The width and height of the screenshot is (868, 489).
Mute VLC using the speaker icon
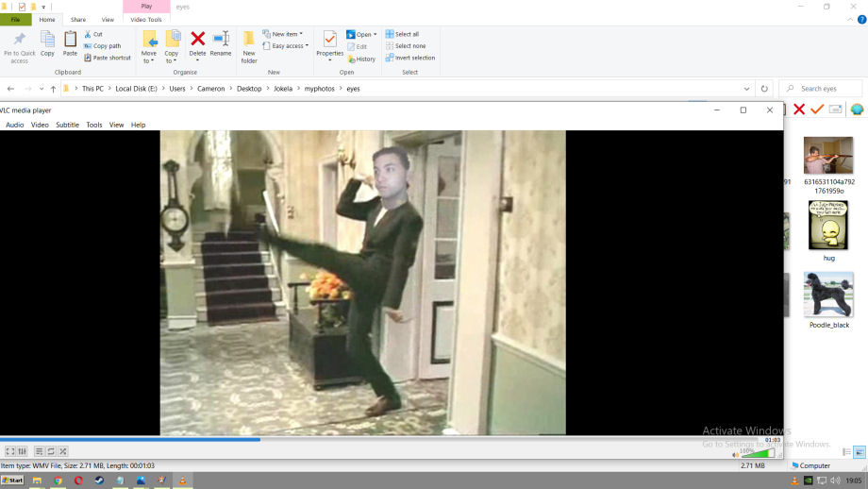[735, 455]
